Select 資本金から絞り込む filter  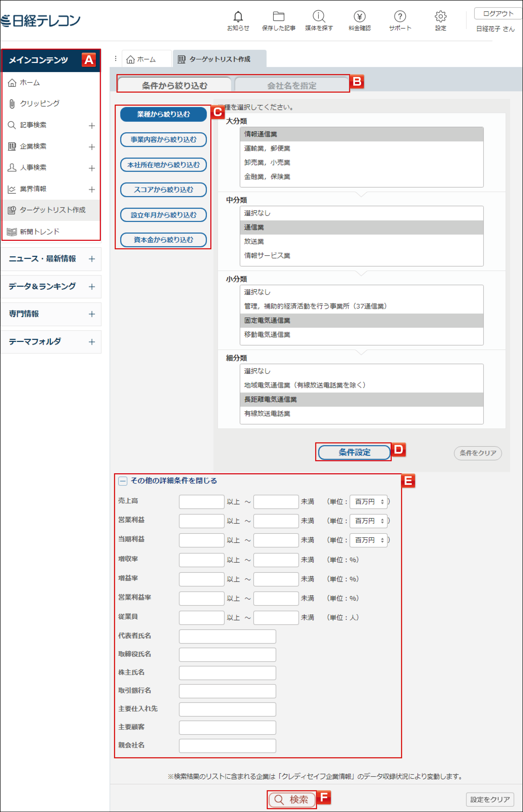[x=163, y=240]
